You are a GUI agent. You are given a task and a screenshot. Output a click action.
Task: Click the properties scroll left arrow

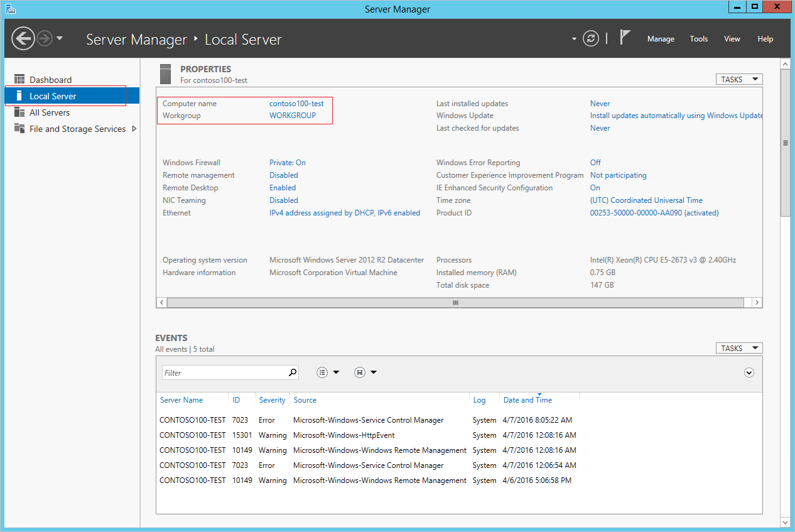(161, 302)
